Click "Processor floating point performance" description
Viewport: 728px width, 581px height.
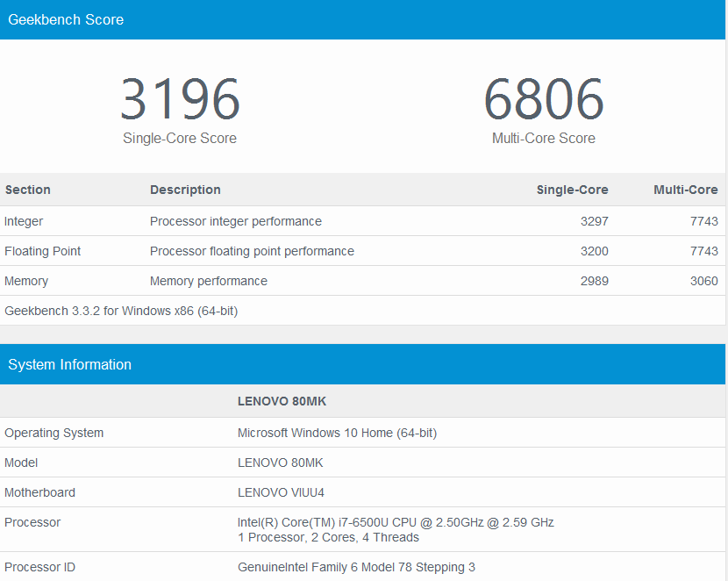(x=252, y=251)
